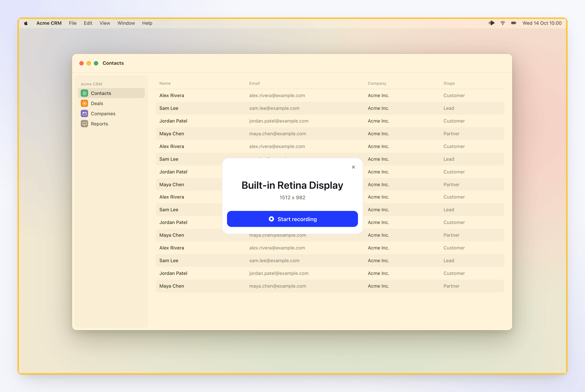Select Contacts in the sidebar
585x392 pixels.
[x=111, y=93]
